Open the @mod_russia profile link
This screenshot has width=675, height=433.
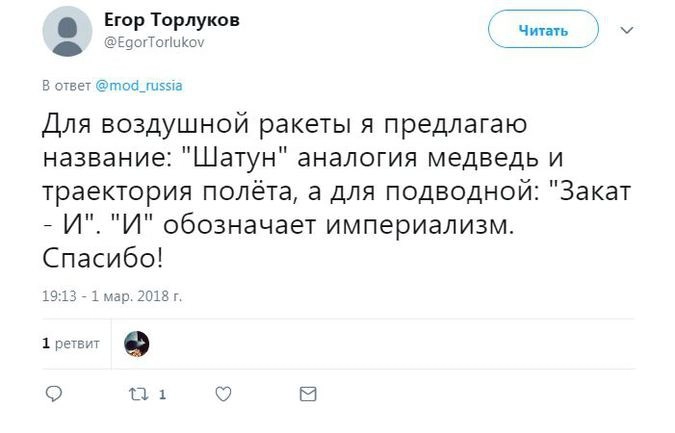pos(139,86)
